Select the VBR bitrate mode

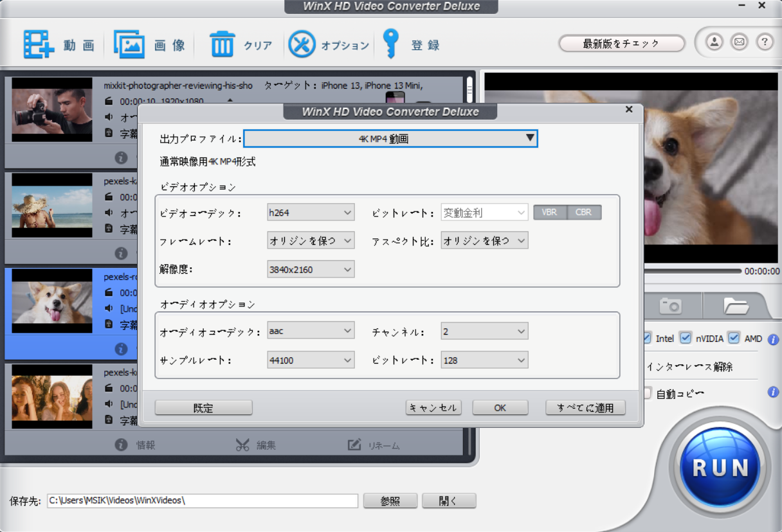point(550,212)
